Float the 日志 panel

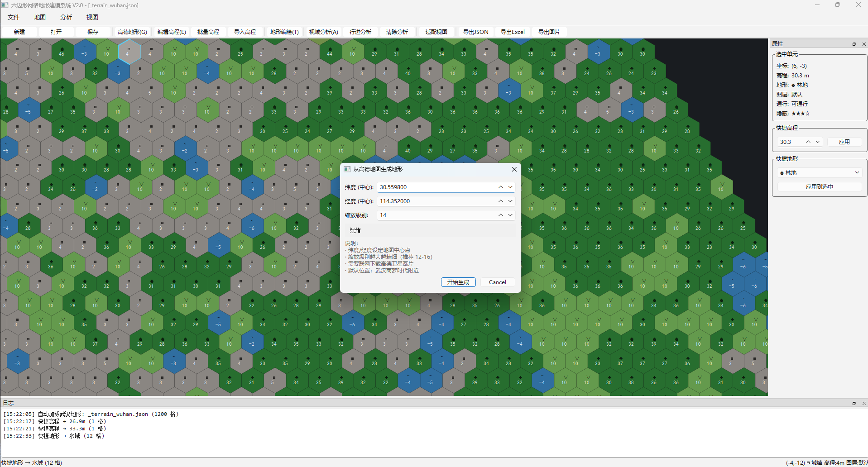click(854, 403)
